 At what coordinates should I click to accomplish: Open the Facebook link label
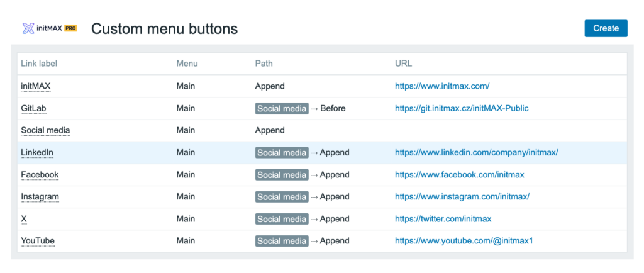tap(40, 174)
